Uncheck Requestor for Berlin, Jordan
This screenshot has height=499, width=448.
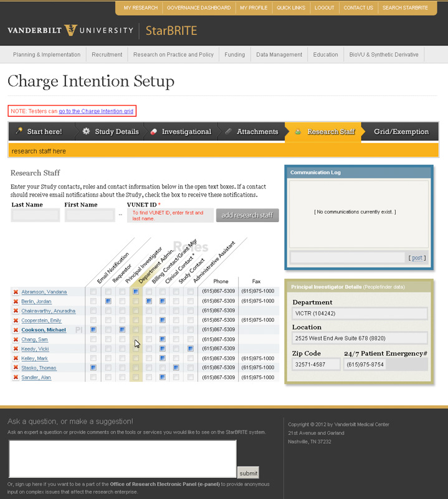tap(108, 301)
